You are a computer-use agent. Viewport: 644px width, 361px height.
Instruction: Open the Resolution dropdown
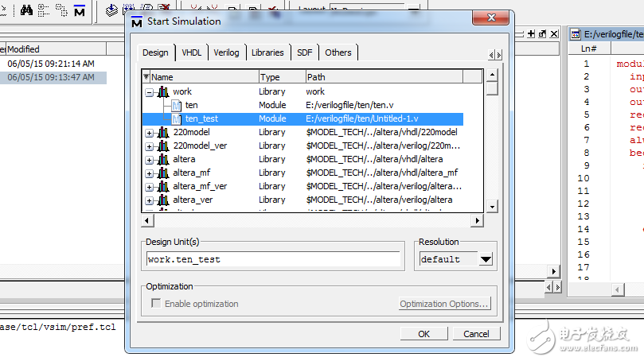(486, 259)
